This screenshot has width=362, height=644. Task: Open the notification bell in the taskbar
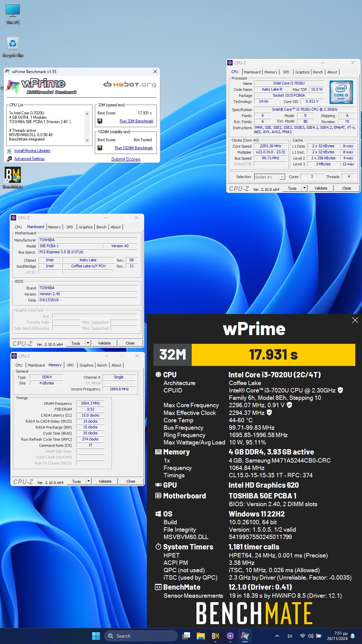(353, 636)
